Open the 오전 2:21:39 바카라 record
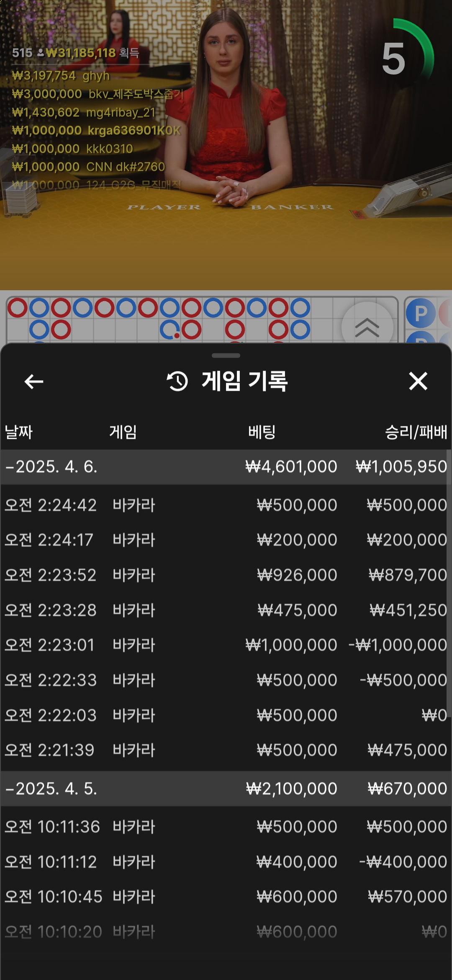This screenshot has height=980, width=452. pyautogui.click(x=226, y=750)
